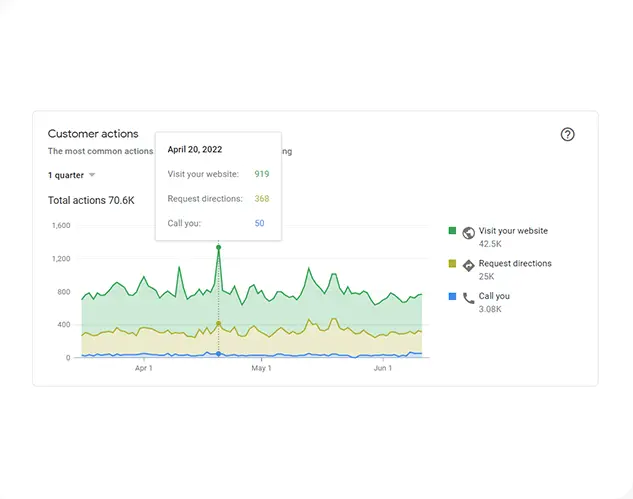Select the "Call you" legend label
This screenshot has height=499, width=633.
pyautogui.click(x=494, y=297)
